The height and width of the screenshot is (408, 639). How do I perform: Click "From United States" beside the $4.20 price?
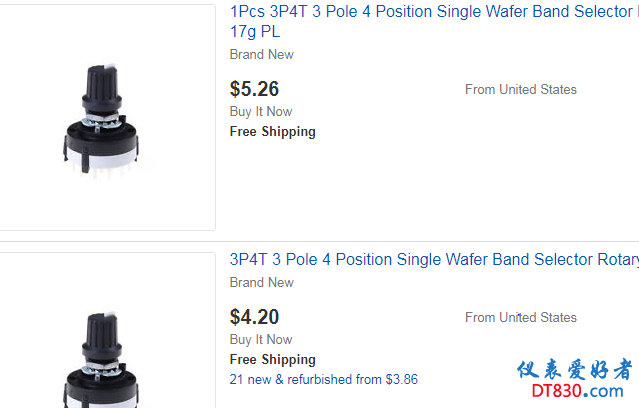[520, 317]
